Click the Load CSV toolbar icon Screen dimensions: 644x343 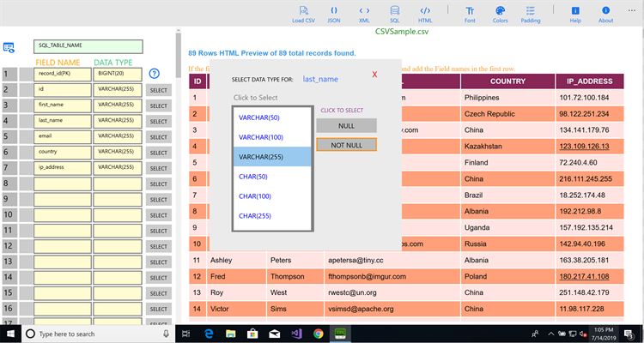coord(303,15)
